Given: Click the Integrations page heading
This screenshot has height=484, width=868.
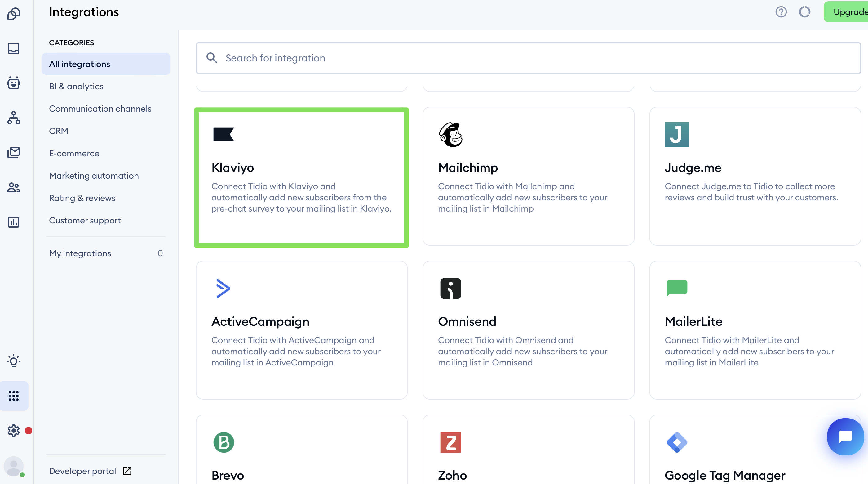Looking at the screenshot, I should tap(84, 12).
